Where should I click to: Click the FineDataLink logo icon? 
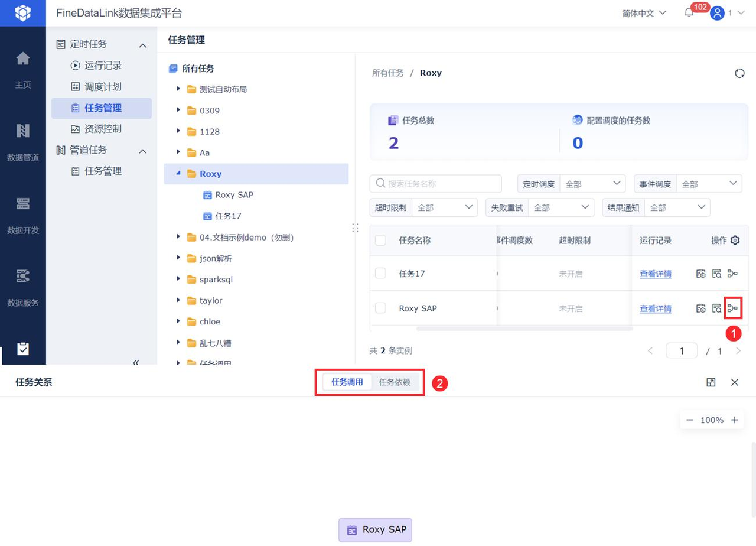pos(22,13)
